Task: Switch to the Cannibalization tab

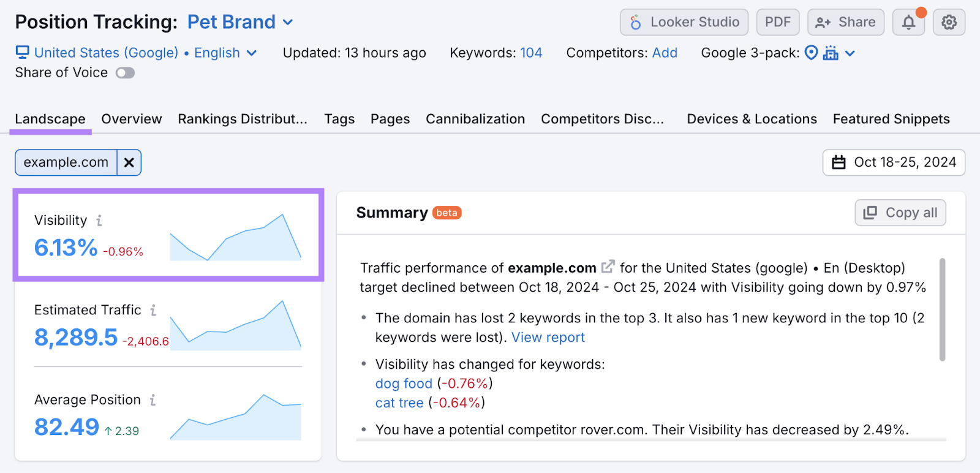Action: click(x=475, y=119)
